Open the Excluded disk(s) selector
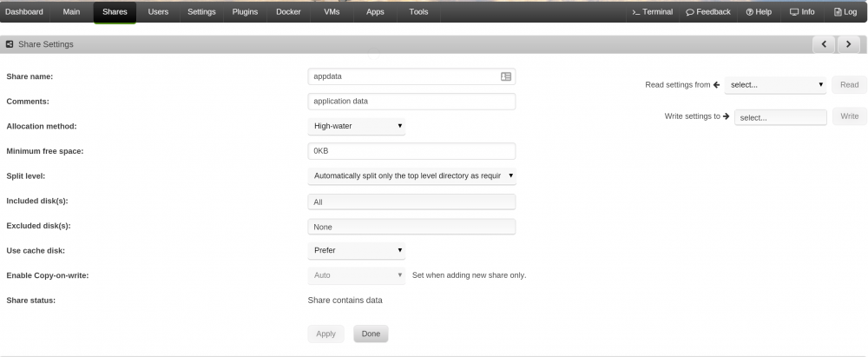 (411, 227)
